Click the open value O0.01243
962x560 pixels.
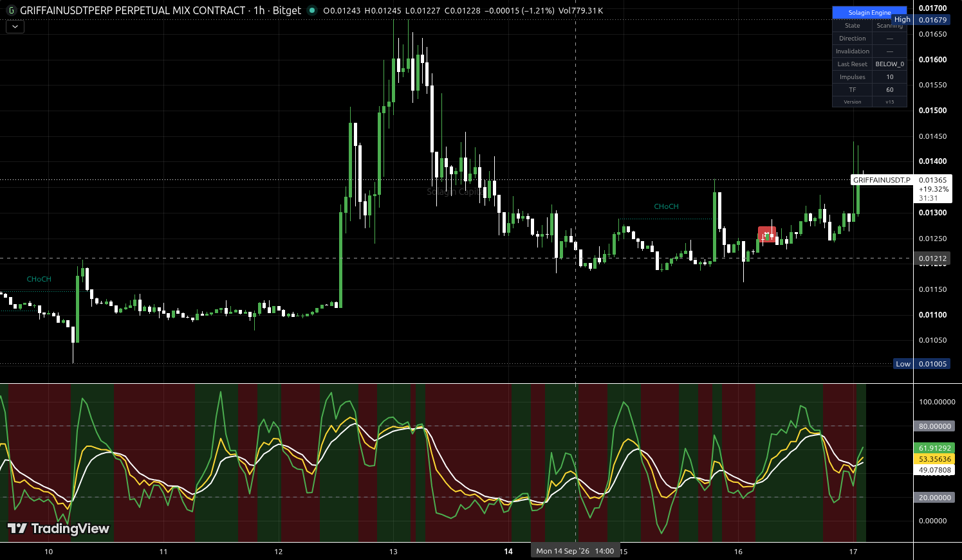(x=342, y=11)
